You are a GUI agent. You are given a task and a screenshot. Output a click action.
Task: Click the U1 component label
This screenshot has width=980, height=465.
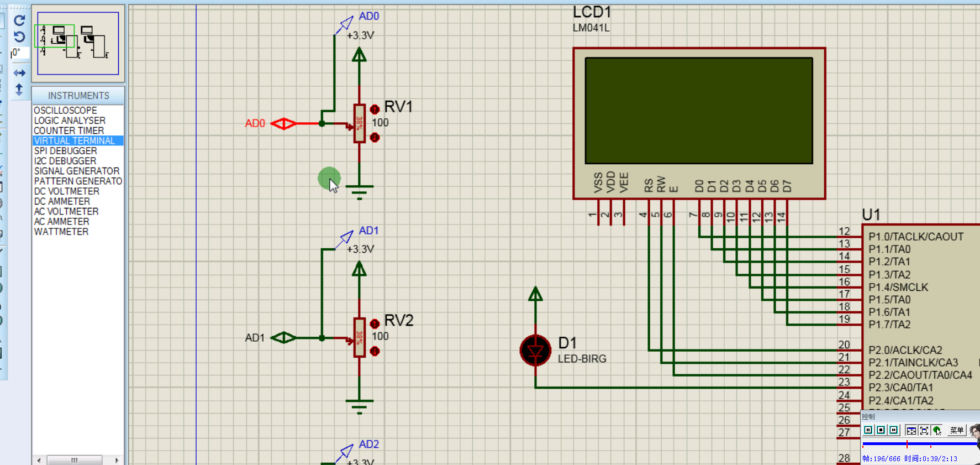[x=871, y=215]
